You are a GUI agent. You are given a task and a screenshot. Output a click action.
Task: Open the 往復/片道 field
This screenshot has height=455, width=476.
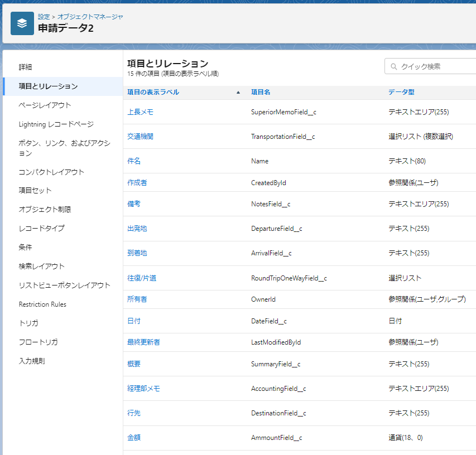(x=142, y=278)
